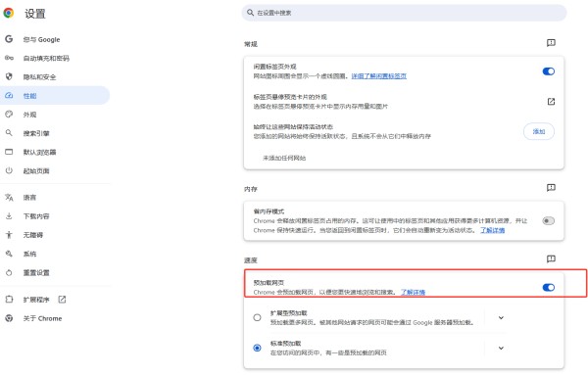Send feedback for the 内存 section
The width and height of the screenshot is (588, 375).
pyautogui.click(x=551, y=188)
